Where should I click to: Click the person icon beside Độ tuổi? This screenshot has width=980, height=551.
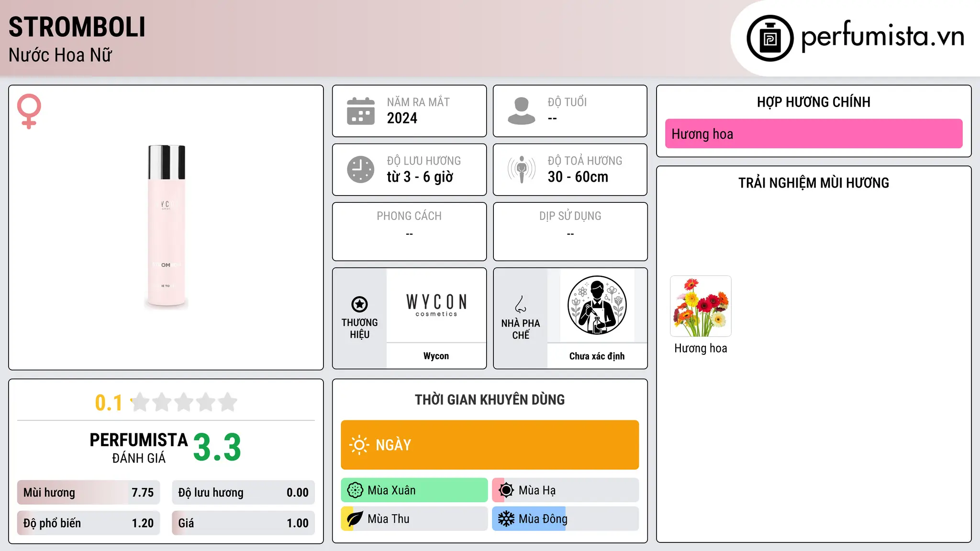pos(522,111)
